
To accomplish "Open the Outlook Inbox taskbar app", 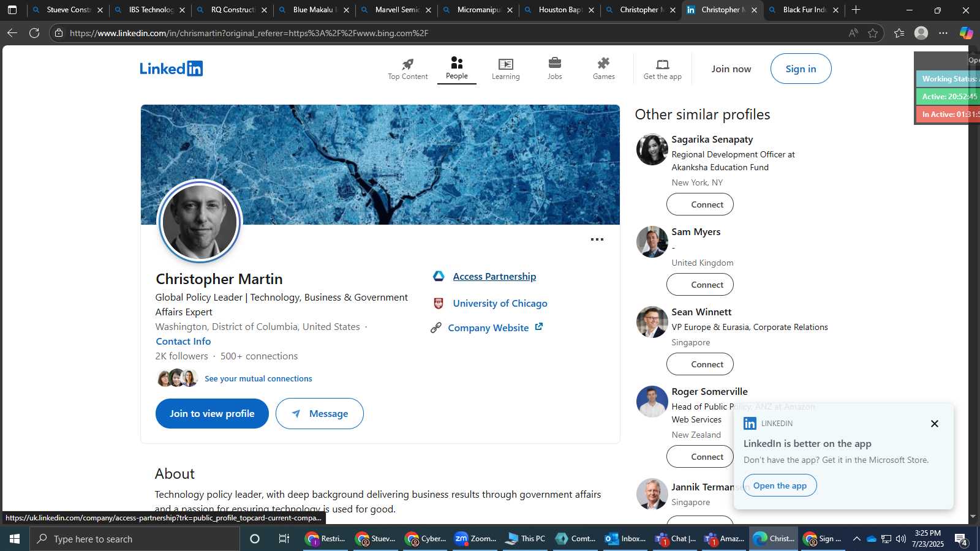I will point(625,539).
